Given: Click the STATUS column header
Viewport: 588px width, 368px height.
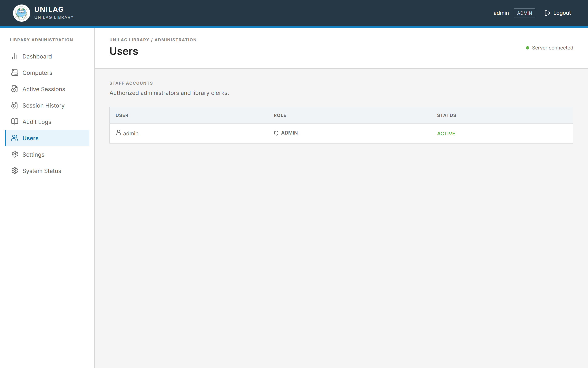Looking at the screenshot, I should (x=447, y=115).
